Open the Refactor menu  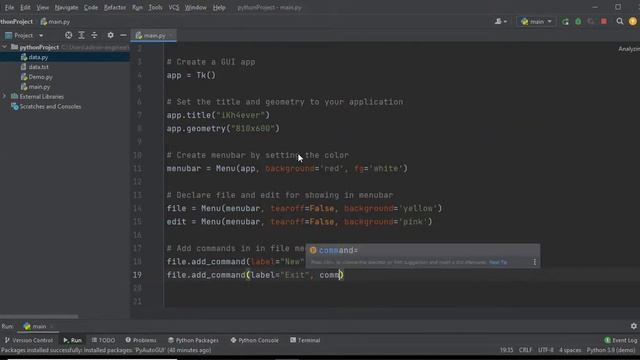click(x=115, y=7)
